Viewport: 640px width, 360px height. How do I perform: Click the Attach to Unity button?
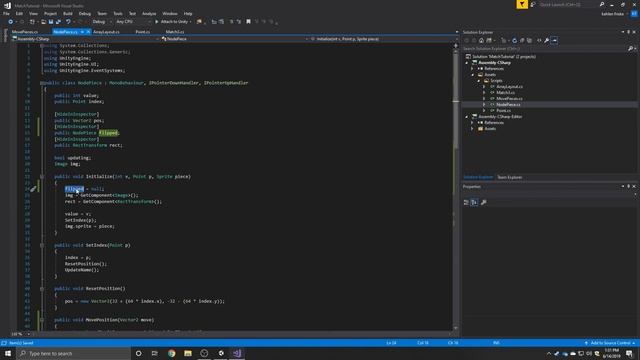[173, 22]
